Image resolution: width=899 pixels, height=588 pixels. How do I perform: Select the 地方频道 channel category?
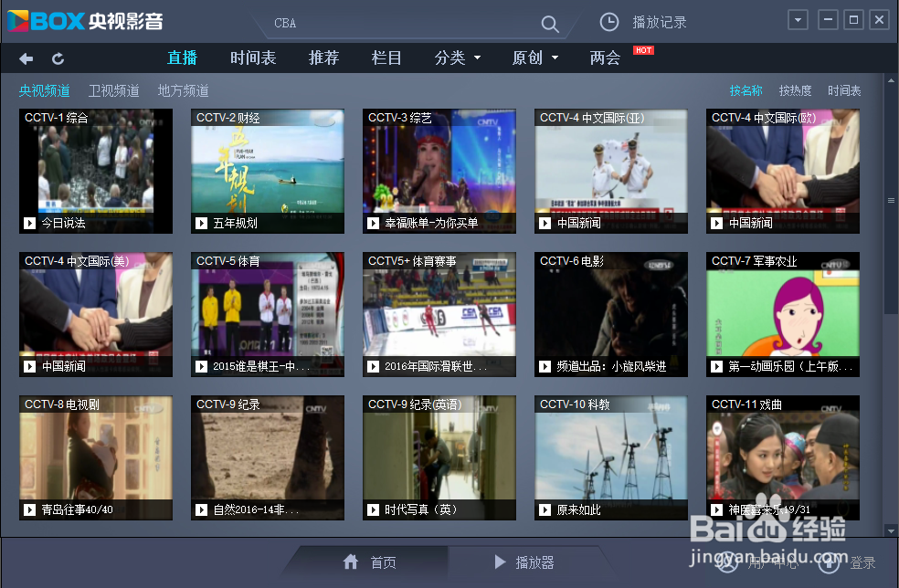(184, 90)
